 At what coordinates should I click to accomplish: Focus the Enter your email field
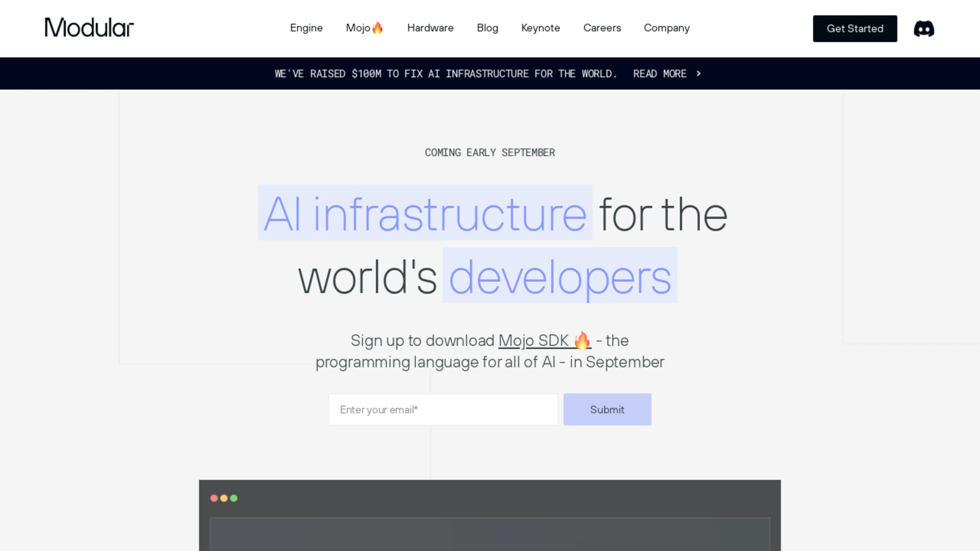(x=443, y=409)
